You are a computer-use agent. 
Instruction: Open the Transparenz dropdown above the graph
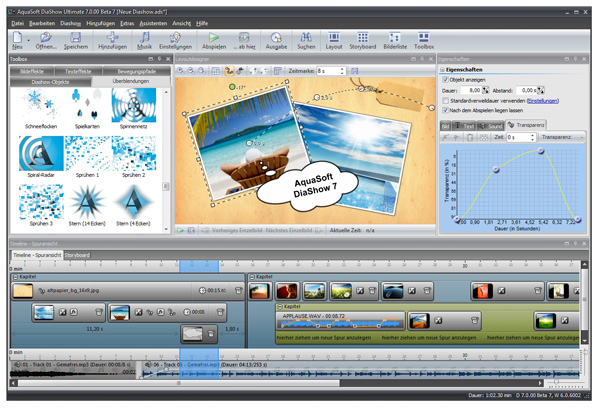coord(560,137)
